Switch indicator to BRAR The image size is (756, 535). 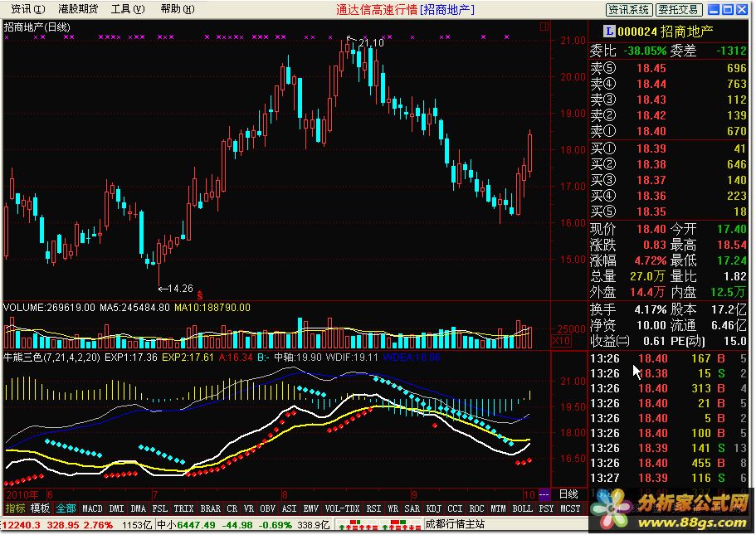click(210, 508)
